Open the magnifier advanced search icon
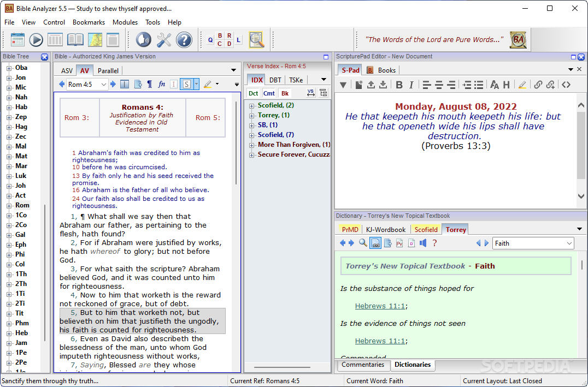The image size is (588, 387). [257, 40]
